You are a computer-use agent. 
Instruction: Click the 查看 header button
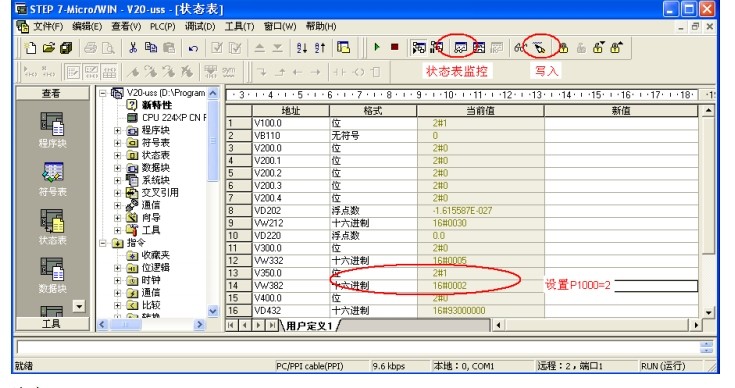click(52, 93)
